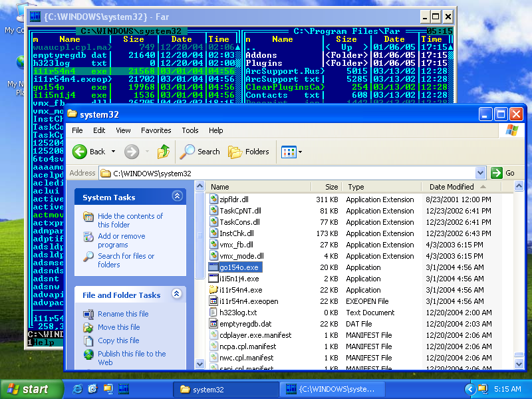The height and width of the screenshot is (399, 532).
Task: Click 'Publish this file to the Web'
Action: point(132,358)
